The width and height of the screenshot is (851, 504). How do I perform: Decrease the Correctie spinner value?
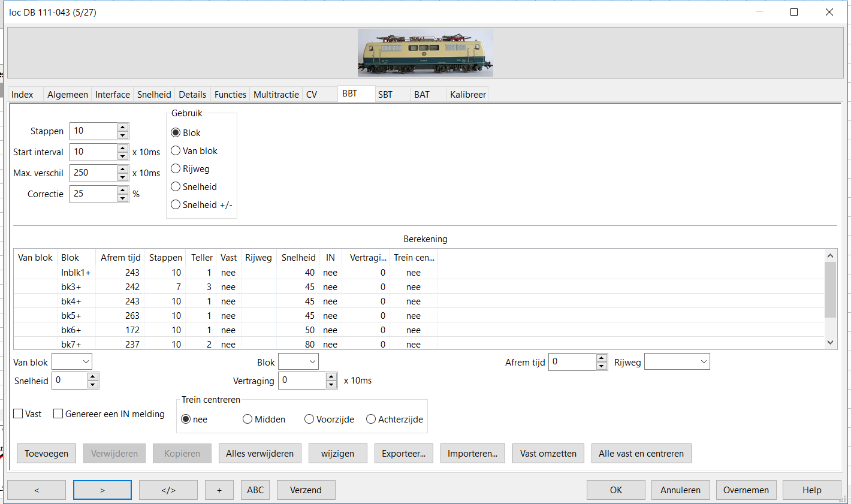(x=123, y=198)
